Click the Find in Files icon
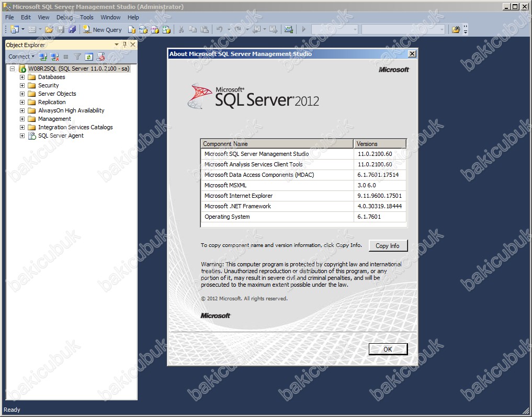The height and width of the screenshot is (417, 532). [456, 29]
